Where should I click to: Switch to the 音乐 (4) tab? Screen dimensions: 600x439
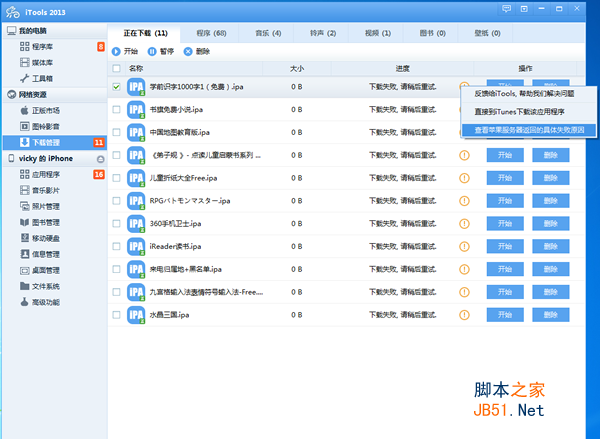coord(268,33)
